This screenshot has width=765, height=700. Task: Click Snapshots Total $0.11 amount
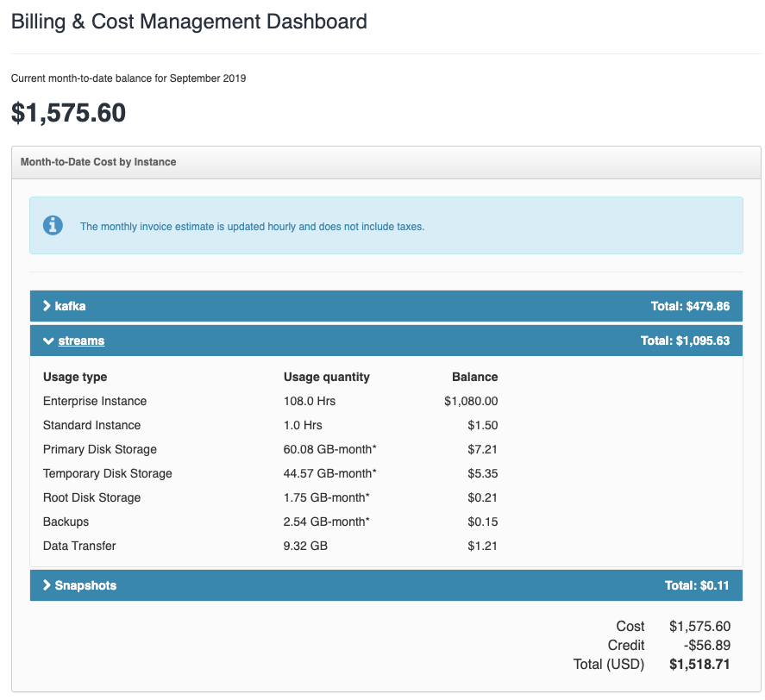point(697,585)
